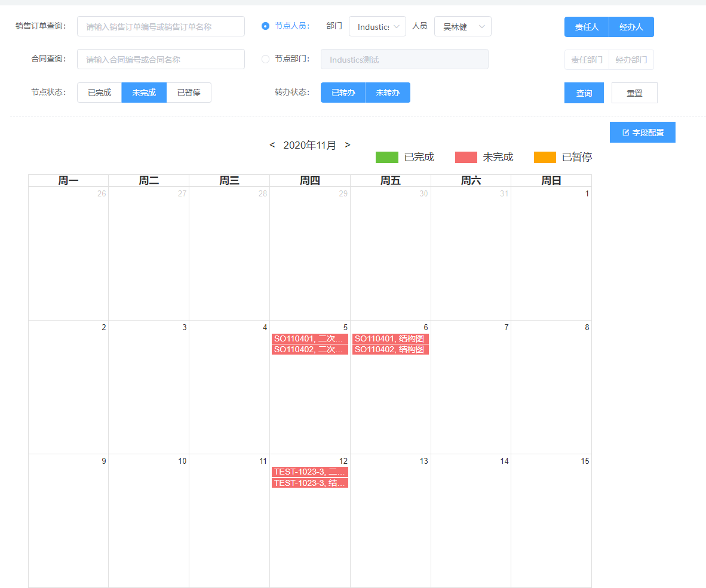Select the 节点部门 radio button
This screenshot has height=588, width=706.
tap(266, 59)
